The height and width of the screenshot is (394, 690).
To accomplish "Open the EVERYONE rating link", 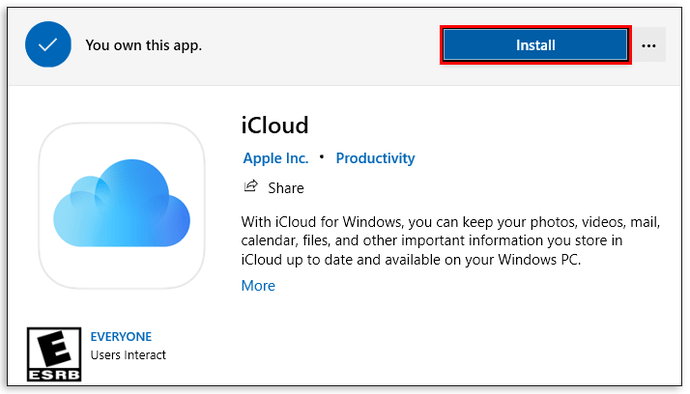I will click(121, 337).
